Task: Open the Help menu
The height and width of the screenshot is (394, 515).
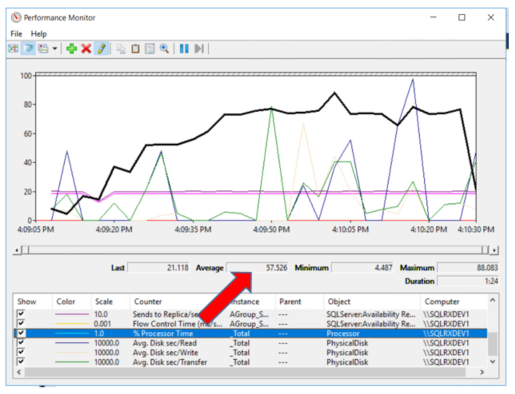Action: [x=39, y=34]
